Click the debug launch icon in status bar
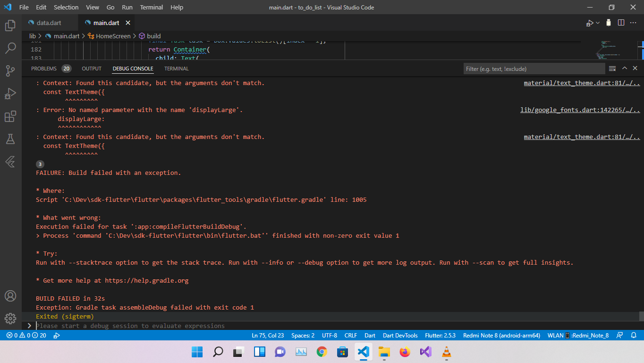Viewport: 644px width, 363px height. (x=57, y=336)
